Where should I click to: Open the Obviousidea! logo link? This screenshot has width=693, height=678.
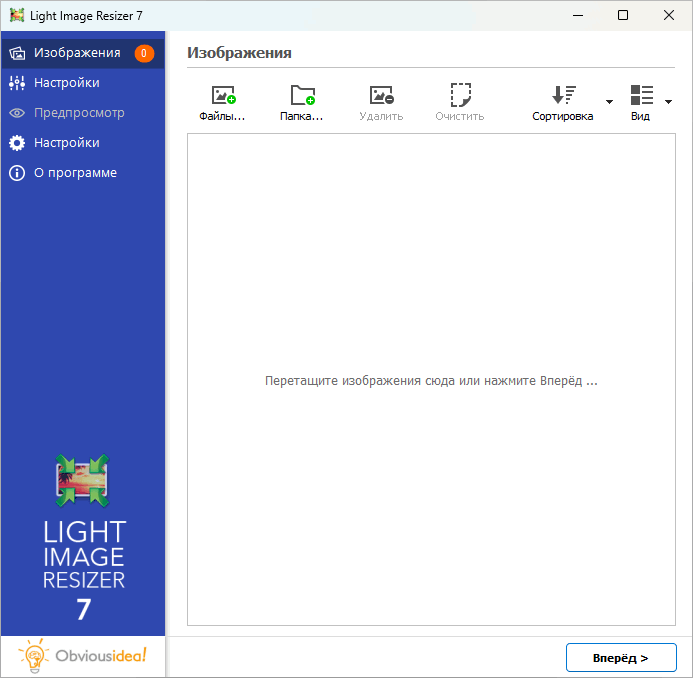[83, 656]
